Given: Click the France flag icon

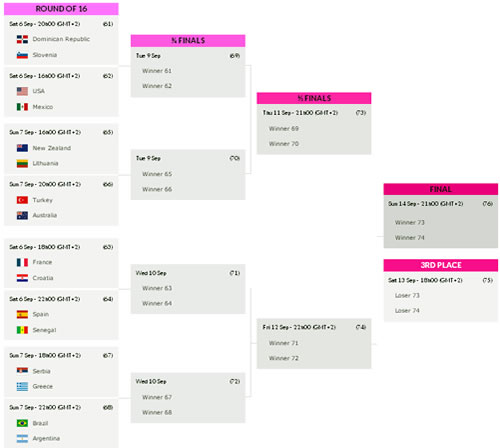Looking at the screenshot, I should 22,262.
